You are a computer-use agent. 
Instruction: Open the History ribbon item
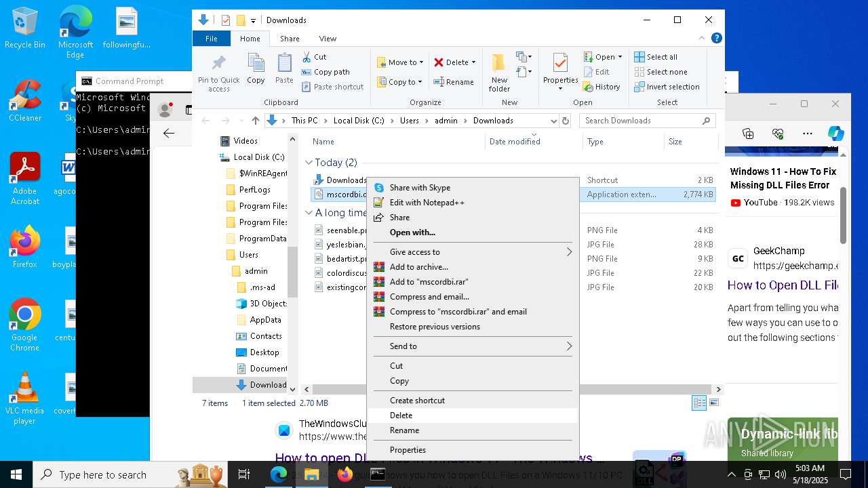[601, 87]
